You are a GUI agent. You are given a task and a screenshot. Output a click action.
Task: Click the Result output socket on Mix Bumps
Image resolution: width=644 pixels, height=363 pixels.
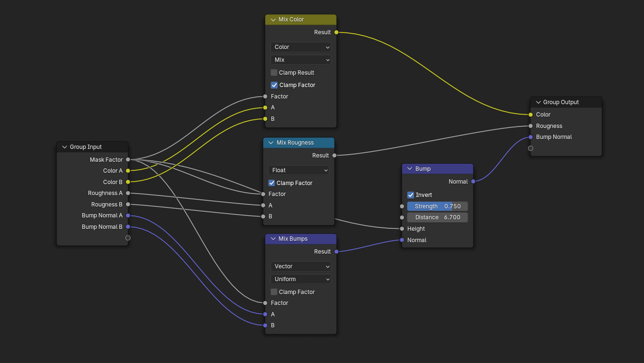coord(336,251)
